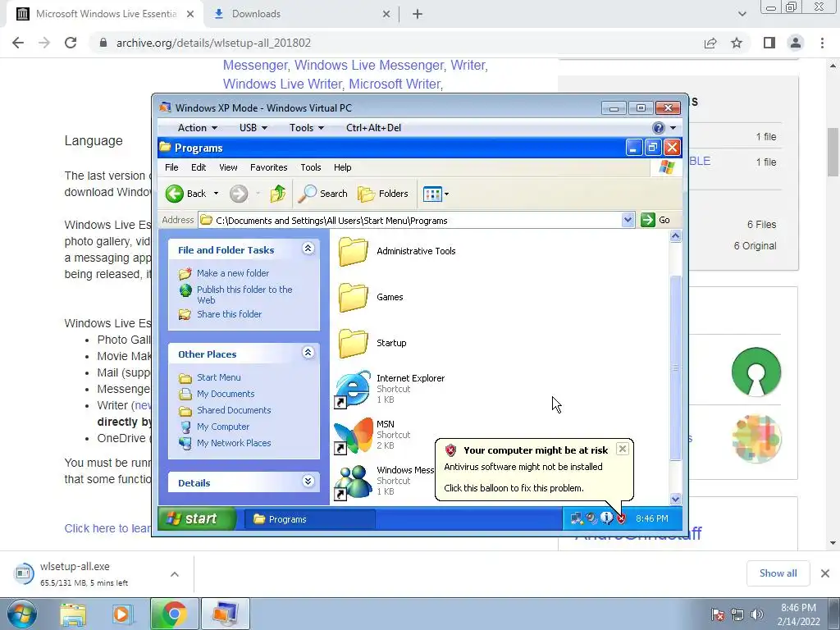Open Shared Documents in Other Places
This screenshot has height=630, width=840.
coord(234,410)
